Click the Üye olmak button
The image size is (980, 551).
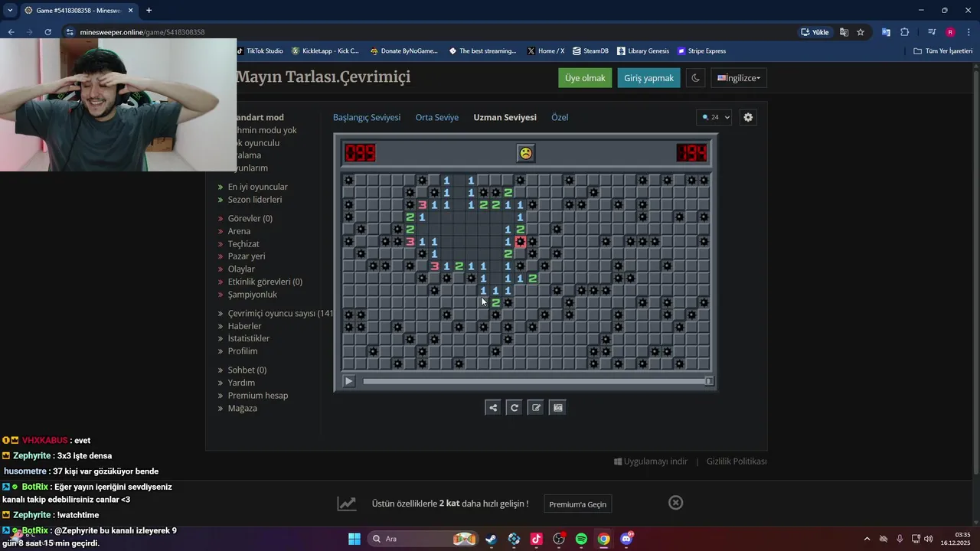tap(585, 78)
